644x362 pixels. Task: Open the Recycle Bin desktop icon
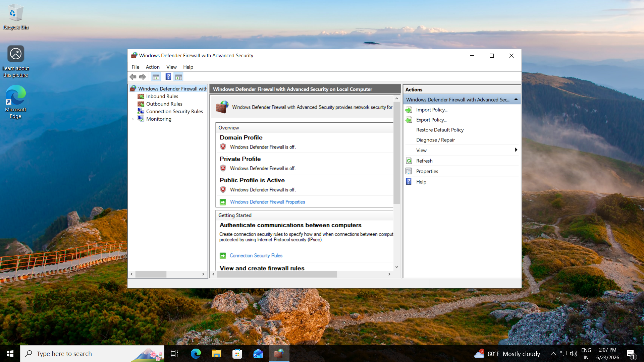pos(15,17)
